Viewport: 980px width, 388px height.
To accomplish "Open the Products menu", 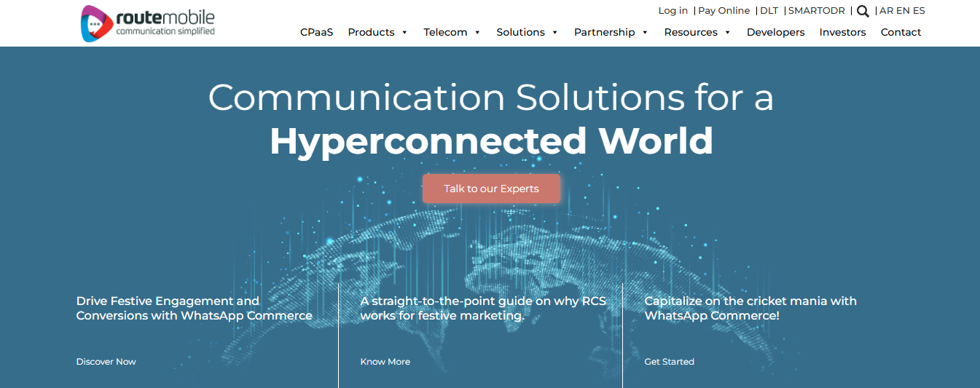I will tap(371, 32).
